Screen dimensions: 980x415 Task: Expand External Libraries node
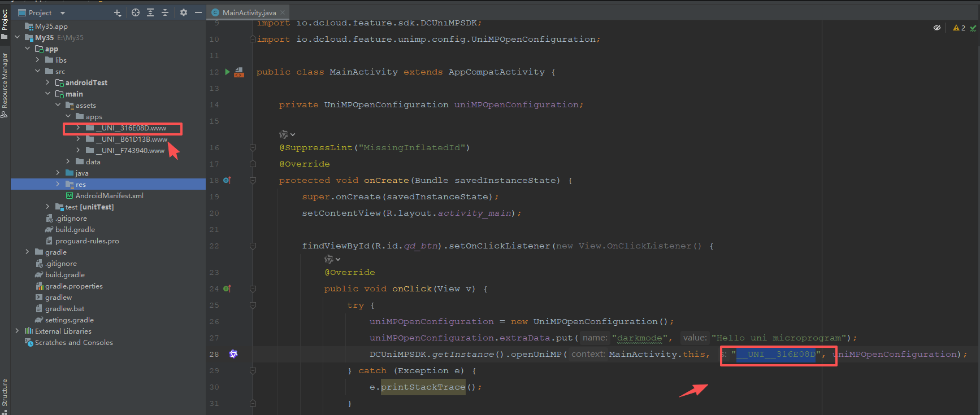click(17, 331)
